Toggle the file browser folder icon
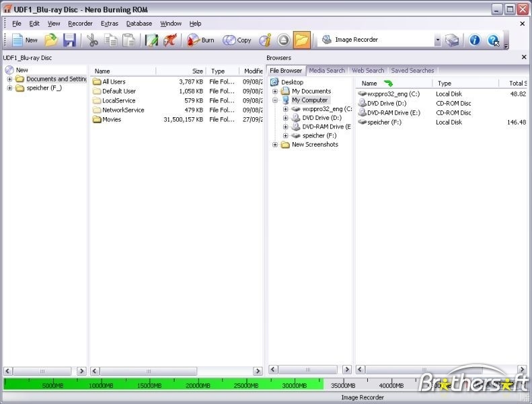Screen dimensions: 532x404 click(x=301, y=40)
